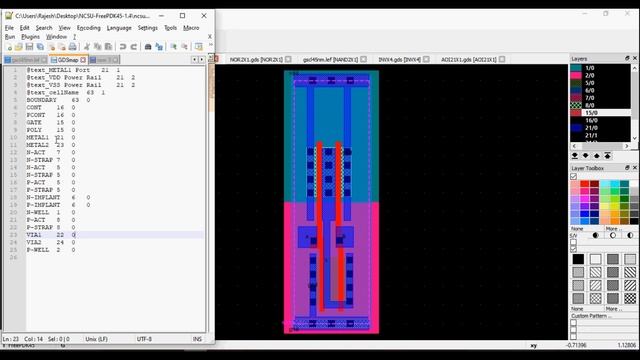Move selected layer down one step
640x360 pixels.
coord(586,156)
